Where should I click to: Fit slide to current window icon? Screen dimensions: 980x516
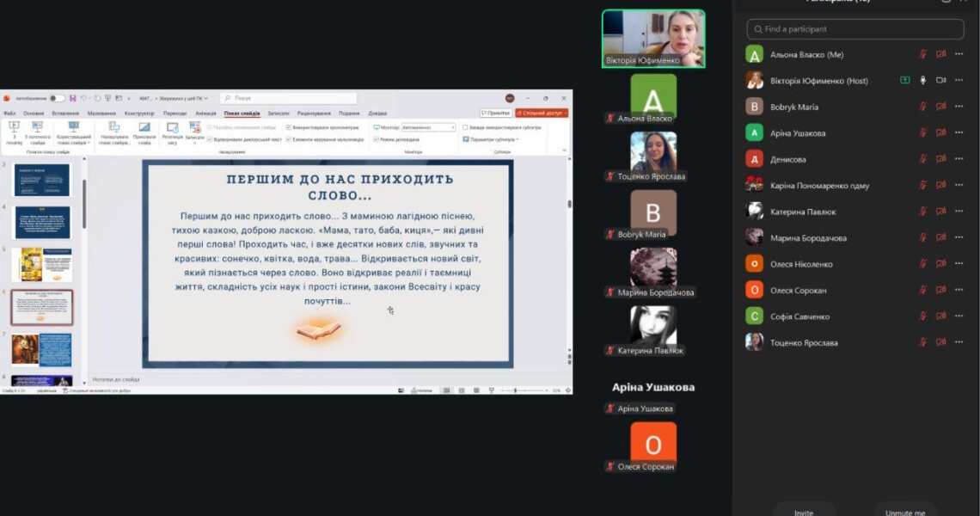[568, 390]
